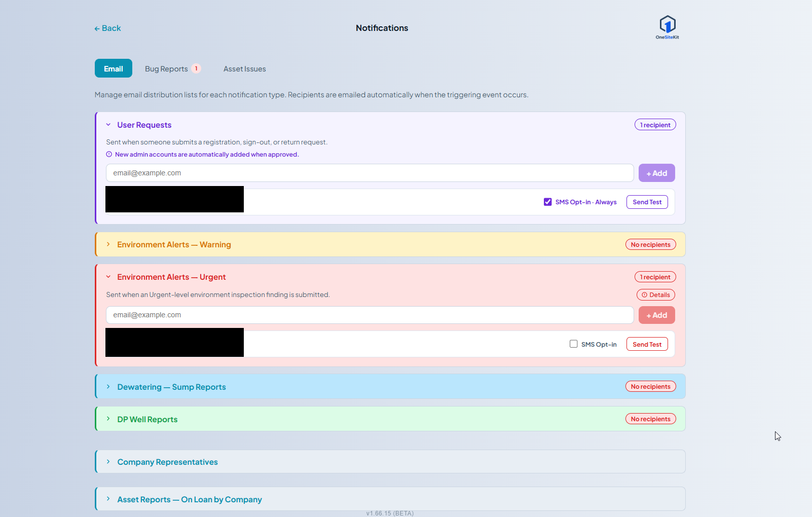Click the Notifications page title
Viewport: 812px width, 517px height.
coord(382,28)
